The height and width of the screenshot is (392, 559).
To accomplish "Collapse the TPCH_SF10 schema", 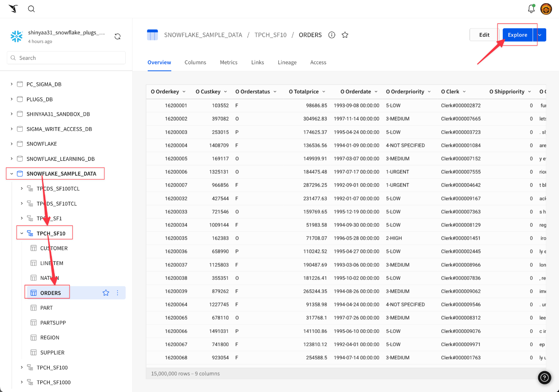I will point(22,233).
